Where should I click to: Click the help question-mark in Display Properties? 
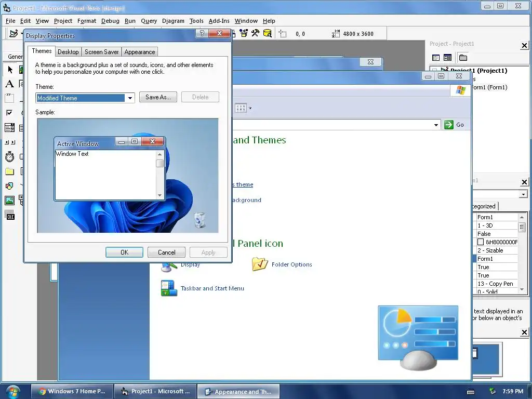202,33
